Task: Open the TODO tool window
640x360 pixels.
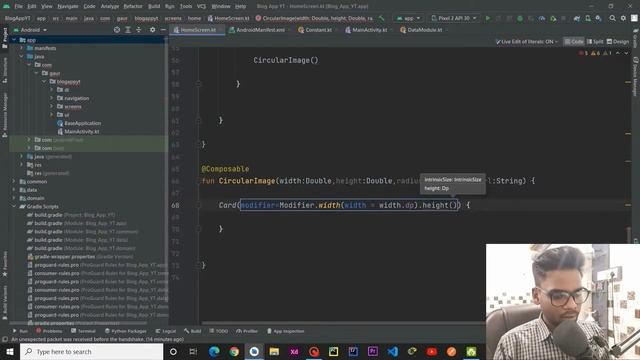Action: tap(218, 331)
